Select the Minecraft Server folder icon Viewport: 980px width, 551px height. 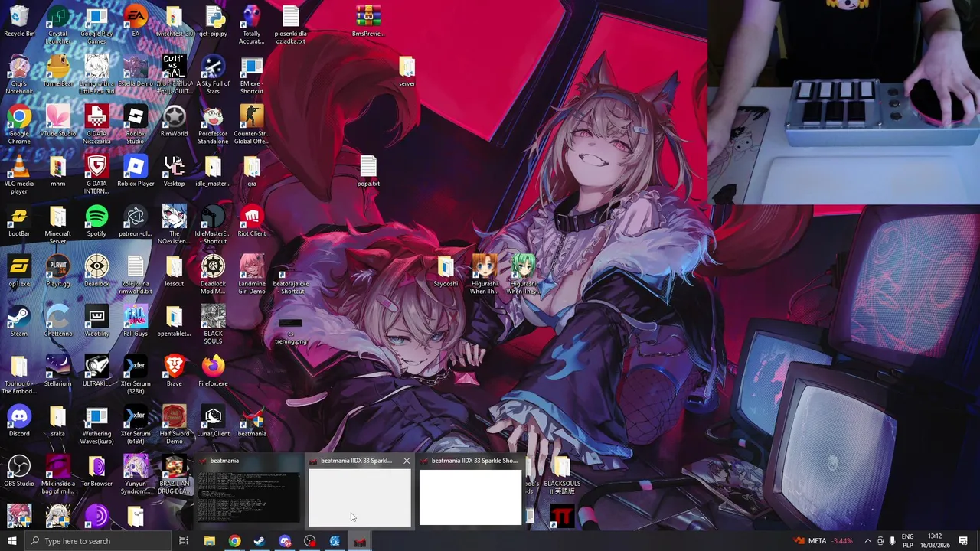(x=58, y=225)
